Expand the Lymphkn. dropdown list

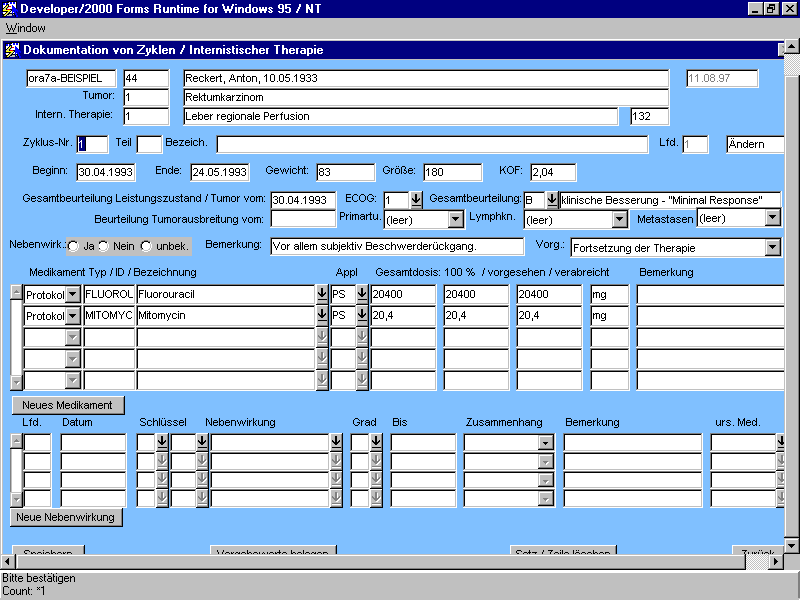coord(619,219)
